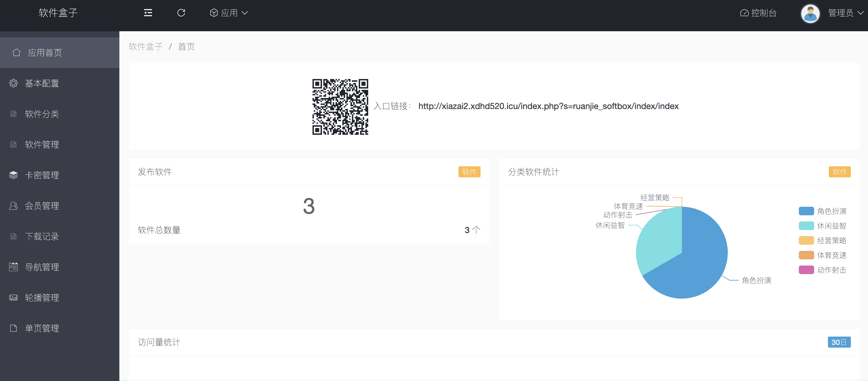Click the 软件总数量 label

click(x=159, y=230)
